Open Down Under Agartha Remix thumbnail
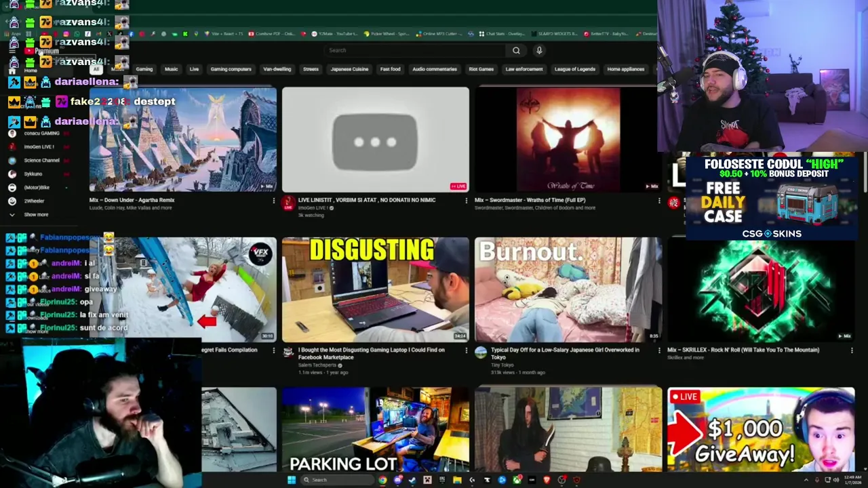Screen dimensions: 868x488 (183, 140)
